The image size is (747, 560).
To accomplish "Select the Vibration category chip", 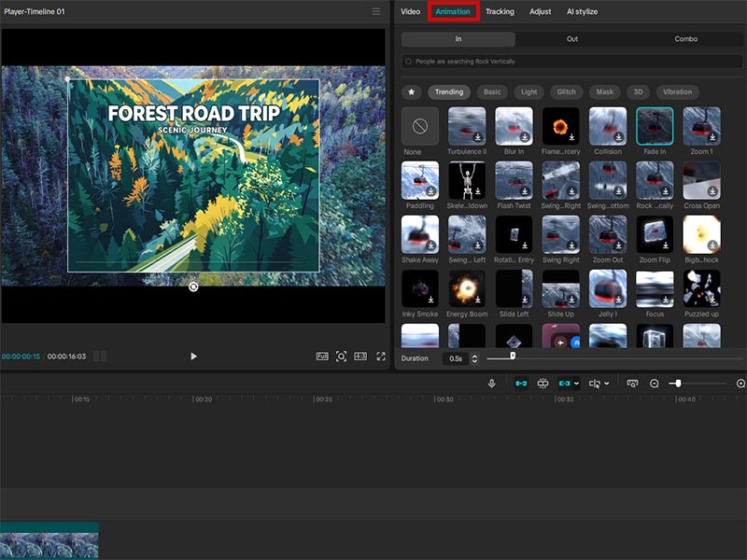I will (678, 91).
